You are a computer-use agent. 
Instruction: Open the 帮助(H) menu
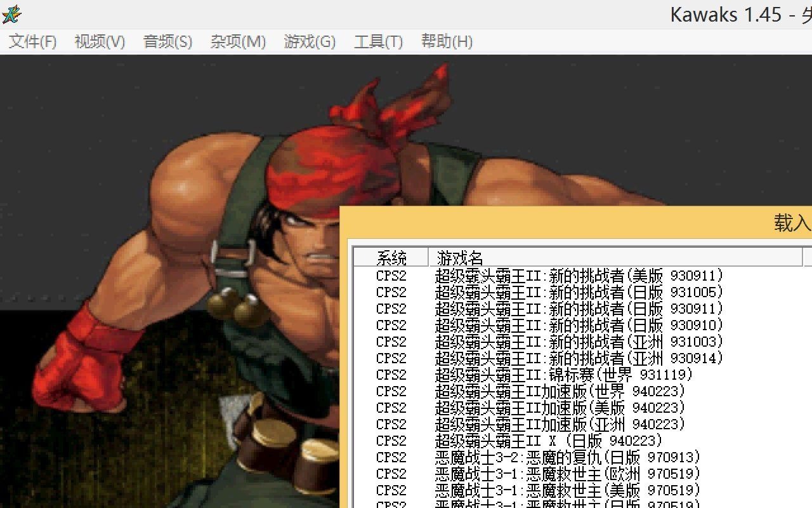pyautogui.click(x=447, y=42)
